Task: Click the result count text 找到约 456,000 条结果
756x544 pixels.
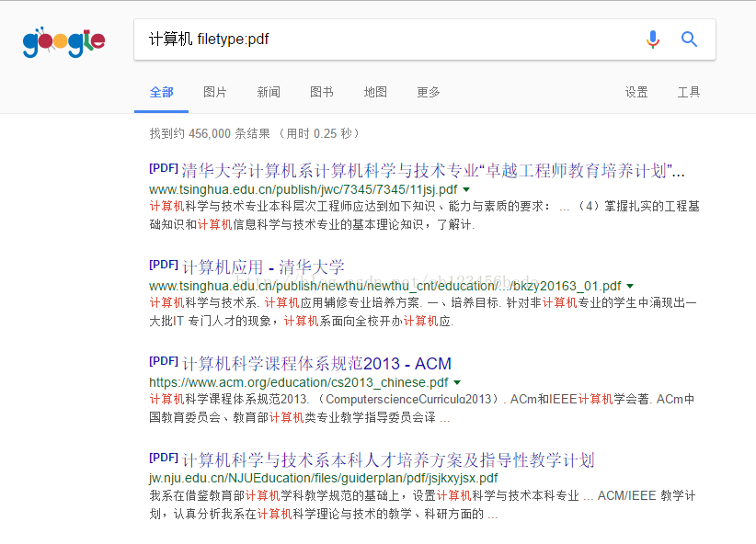Action: [210, 133]
